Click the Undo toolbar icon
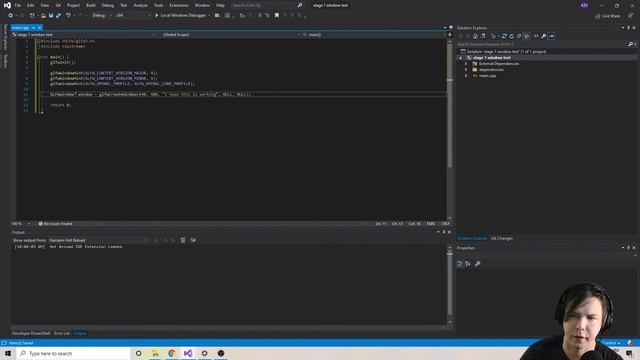640x360 pixels. pos(68,16)
